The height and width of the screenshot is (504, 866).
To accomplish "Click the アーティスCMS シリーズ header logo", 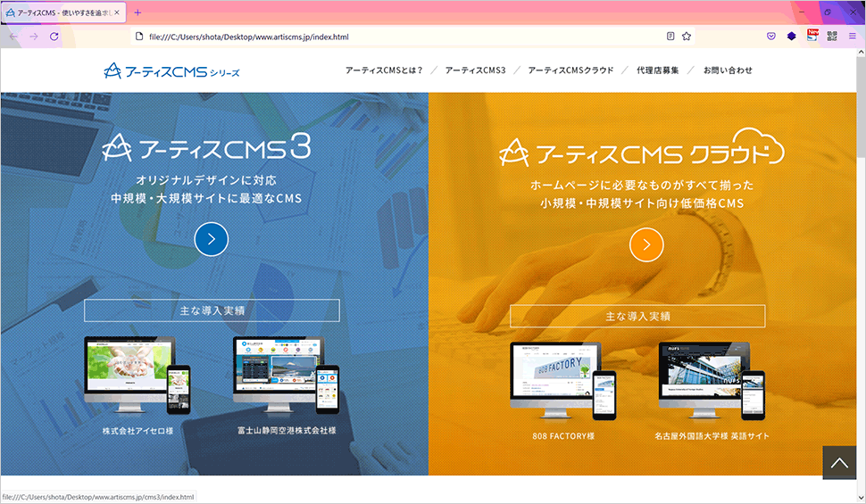I will click(x=171, y=70).
